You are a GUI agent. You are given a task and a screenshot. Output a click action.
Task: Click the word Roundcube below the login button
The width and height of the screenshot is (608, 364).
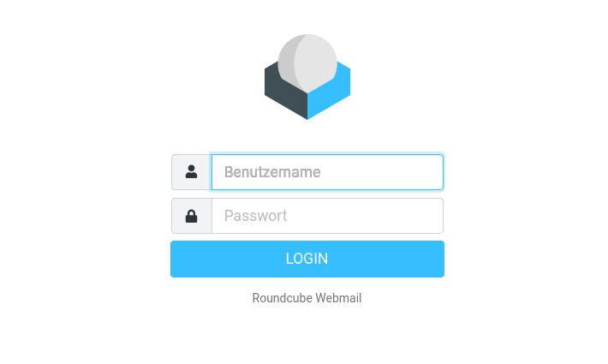coord(282,298)
